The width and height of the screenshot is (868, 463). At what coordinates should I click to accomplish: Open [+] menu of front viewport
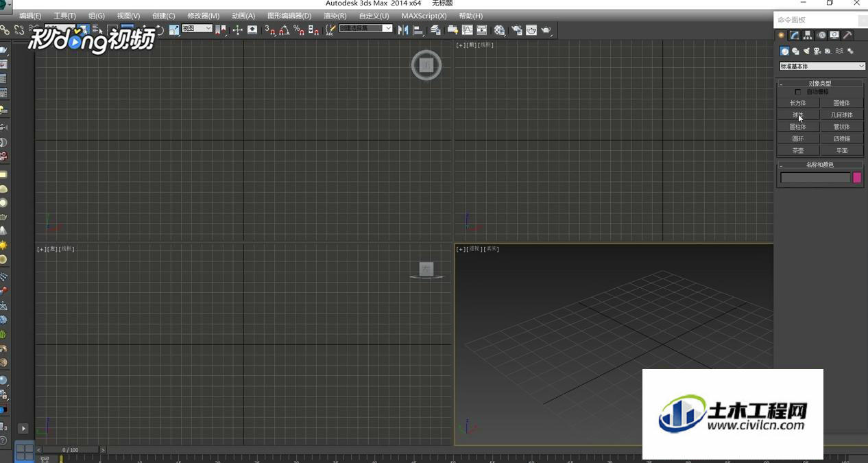pos(459,45)
